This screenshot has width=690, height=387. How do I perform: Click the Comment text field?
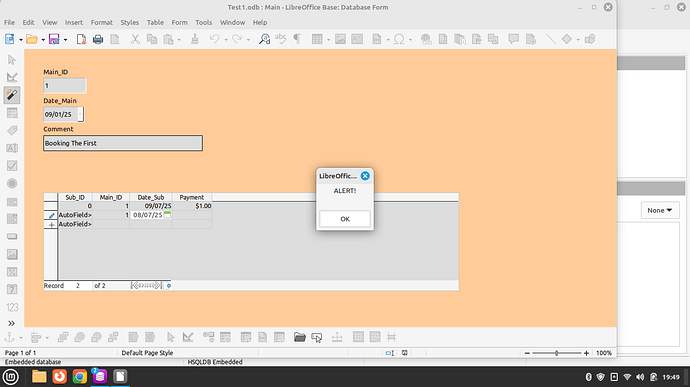pos(123,143)
